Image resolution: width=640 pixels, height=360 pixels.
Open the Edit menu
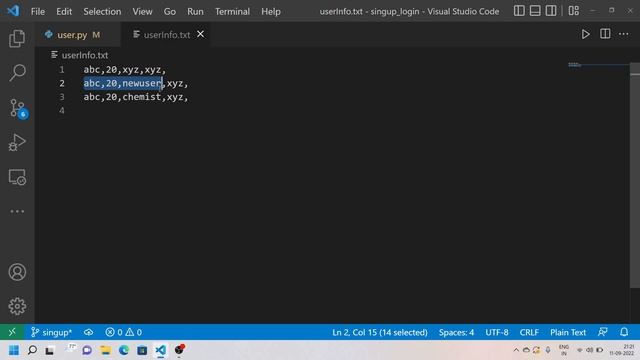click(x=64, y=11)
